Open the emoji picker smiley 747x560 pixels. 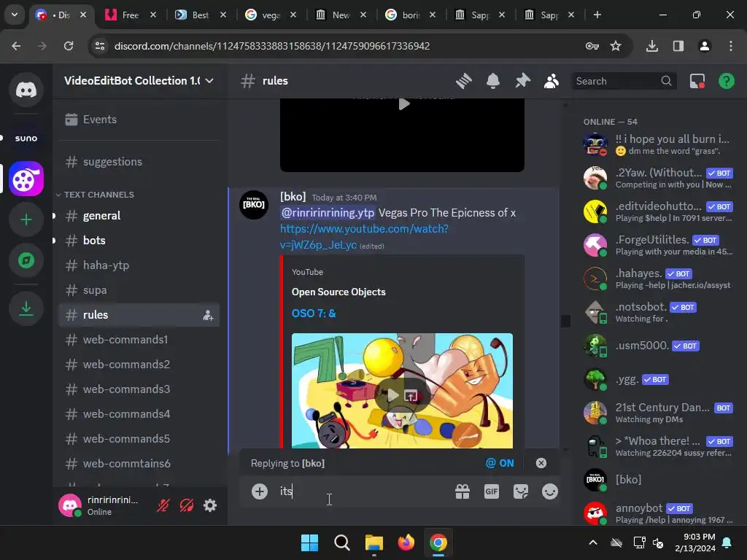(550, 491)
